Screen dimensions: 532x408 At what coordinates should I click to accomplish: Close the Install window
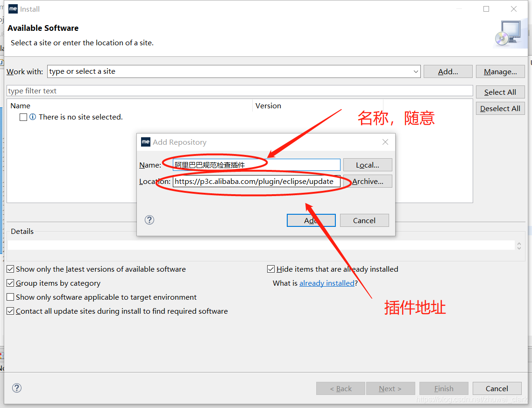point(514,9)
